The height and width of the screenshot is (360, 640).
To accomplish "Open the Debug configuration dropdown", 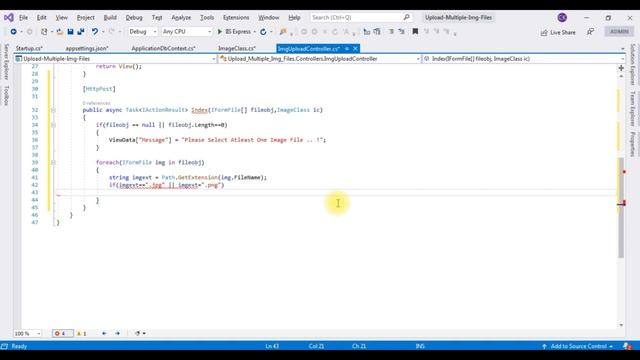I will (x=143, y=31).
